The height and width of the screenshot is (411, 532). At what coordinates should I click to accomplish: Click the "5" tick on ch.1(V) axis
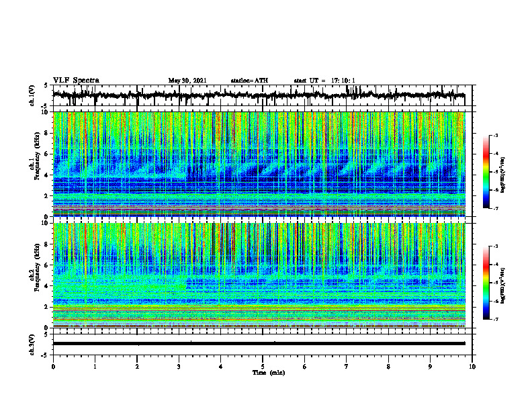(46, 86)
